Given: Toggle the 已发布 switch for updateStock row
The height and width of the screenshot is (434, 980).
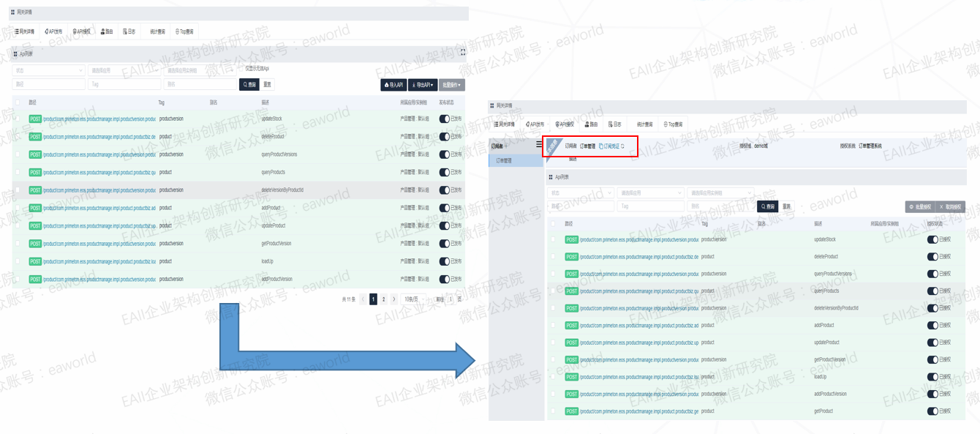Looking at the screenshot, I should pos(444,119).
